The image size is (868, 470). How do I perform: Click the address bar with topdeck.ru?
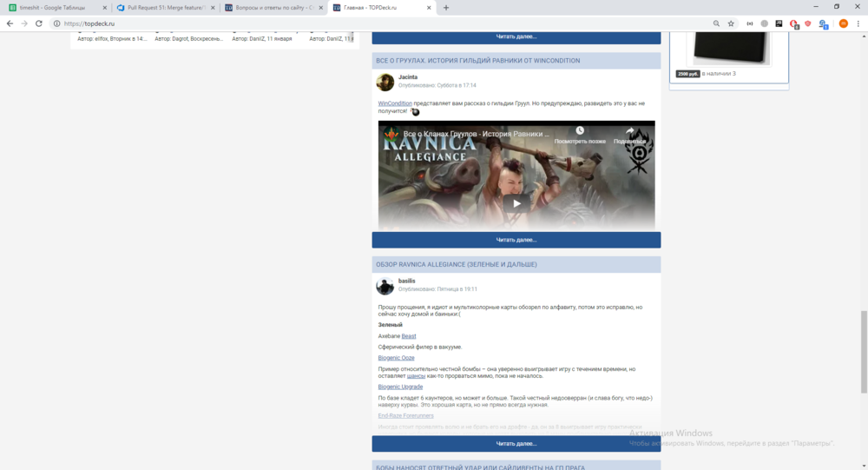[x=382, y=23]
